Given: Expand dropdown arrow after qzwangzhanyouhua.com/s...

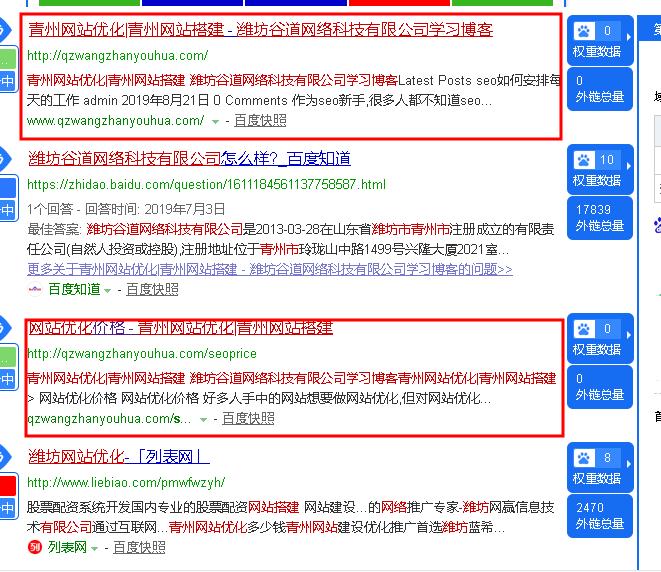Looking at the screenshot, I should coord(204,420).
